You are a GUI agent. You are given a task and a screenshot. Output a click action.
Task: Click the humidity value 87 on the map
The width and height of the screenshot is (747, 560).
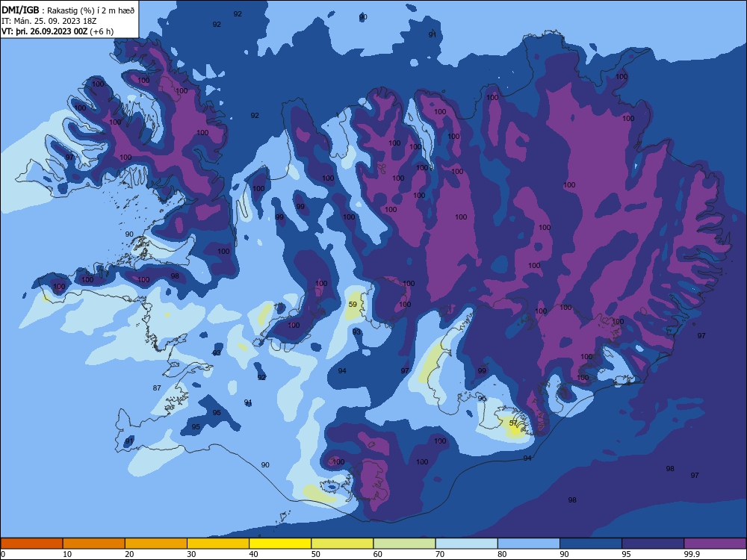click(x=157, y=388)
